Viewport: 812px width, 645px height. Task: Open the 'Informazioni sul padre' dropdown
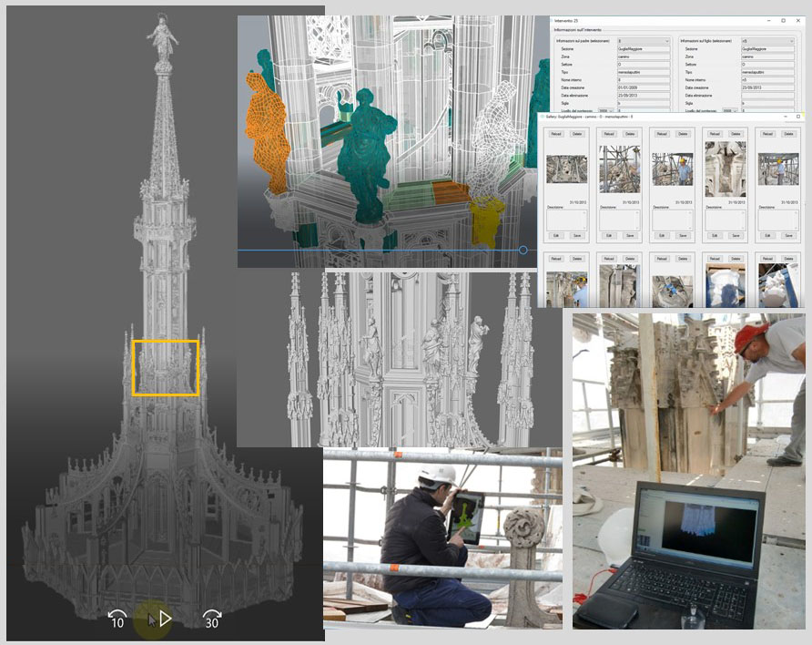pos(644,41)
